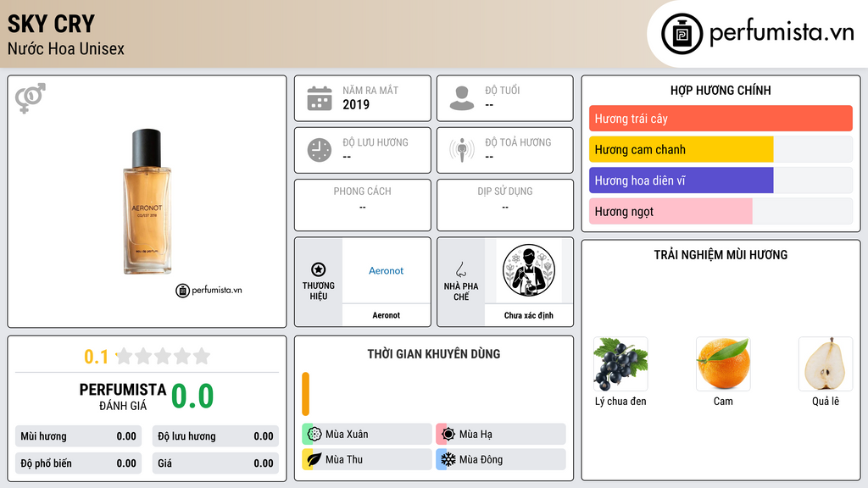Click the Mùa Xuân flower icon
Screen dimensions: 868x488
(314, 434)
